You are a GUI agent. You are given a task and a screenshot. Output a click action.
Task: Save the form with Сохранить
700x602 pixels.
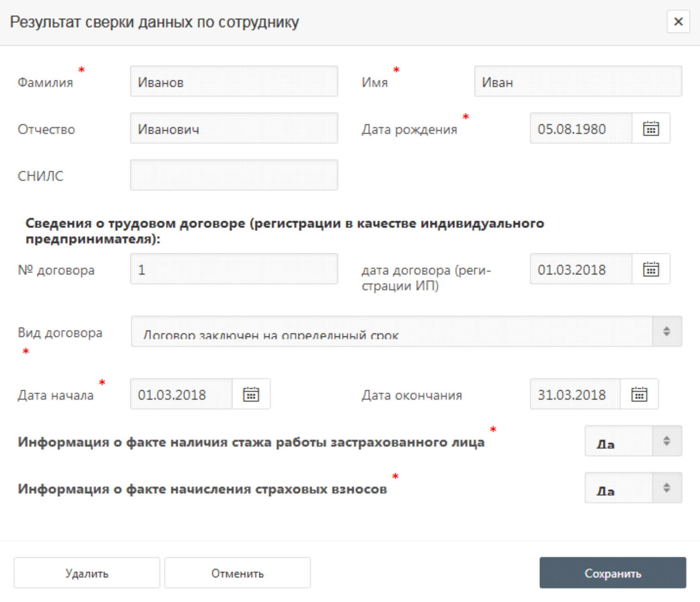pyautogui.click(x=612, y=573)
